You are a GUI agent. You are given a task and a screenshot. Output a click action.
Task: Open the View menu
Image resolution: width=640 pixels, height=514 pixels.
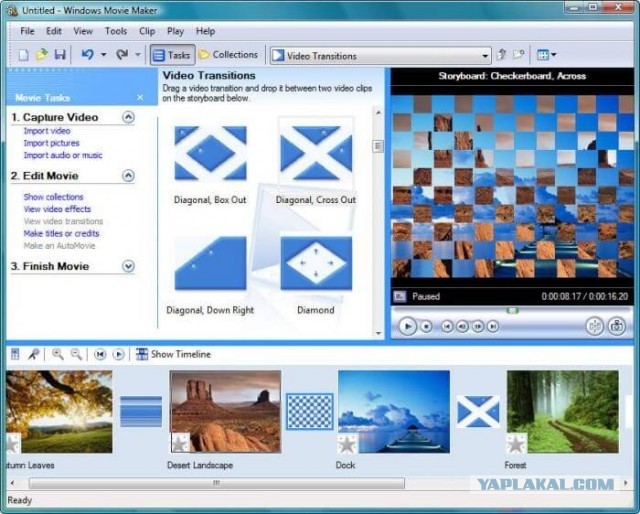(83, 31)
